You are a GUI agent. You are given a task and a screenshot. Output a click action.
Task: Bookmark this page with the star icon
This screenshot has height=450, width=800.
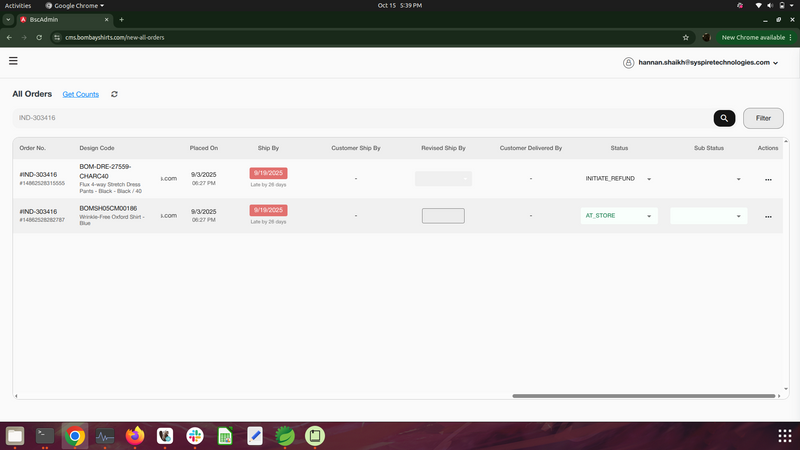(x=685, y=37)
